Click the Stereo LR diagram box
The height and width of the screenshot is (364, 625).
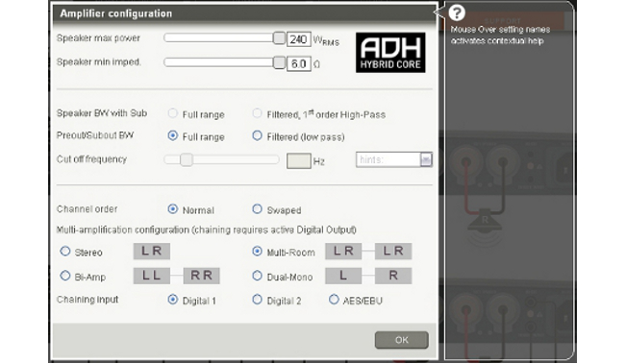point(152,252)
